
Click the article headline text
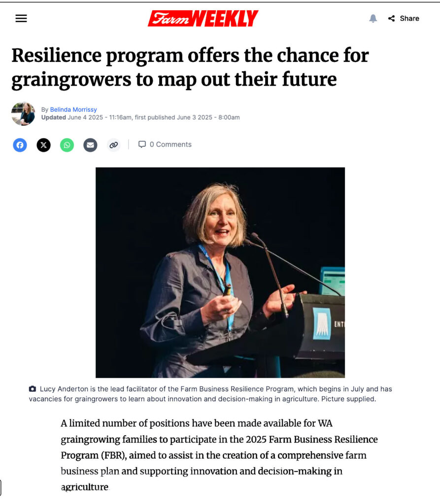(190, 67)
